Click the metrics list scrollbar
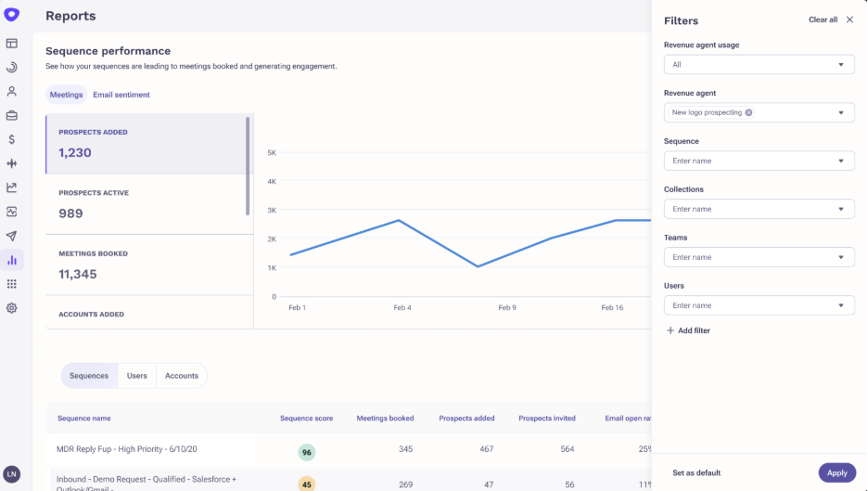The image size is (868, 491). pyautogui.click(x=248, y=166)
